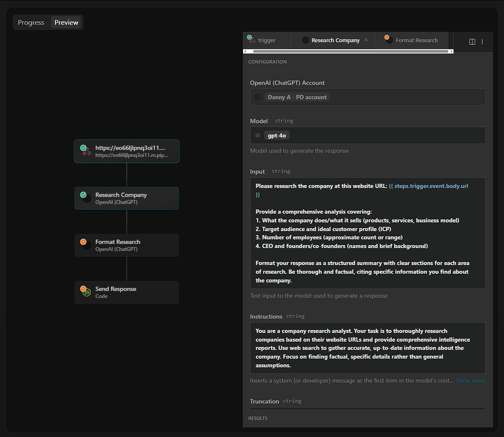Viewport: 504px width, 437px height.
Task: Click the OpenAI icon in the account field
Action: 257,97
